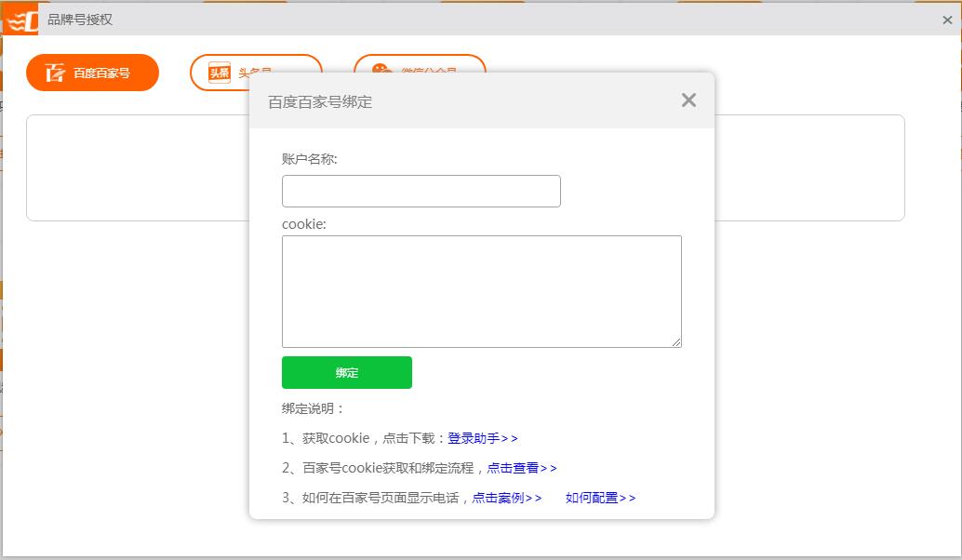Select the 绑定说明： heading text

tap(313, 408)
